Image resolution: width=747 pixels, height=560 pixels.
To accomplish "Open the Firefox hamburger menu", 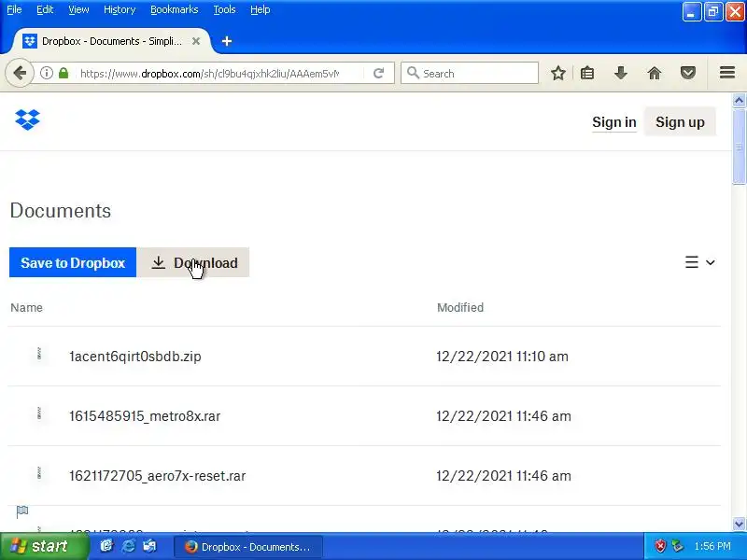I will pyautogui.click(x=727, y=73).
